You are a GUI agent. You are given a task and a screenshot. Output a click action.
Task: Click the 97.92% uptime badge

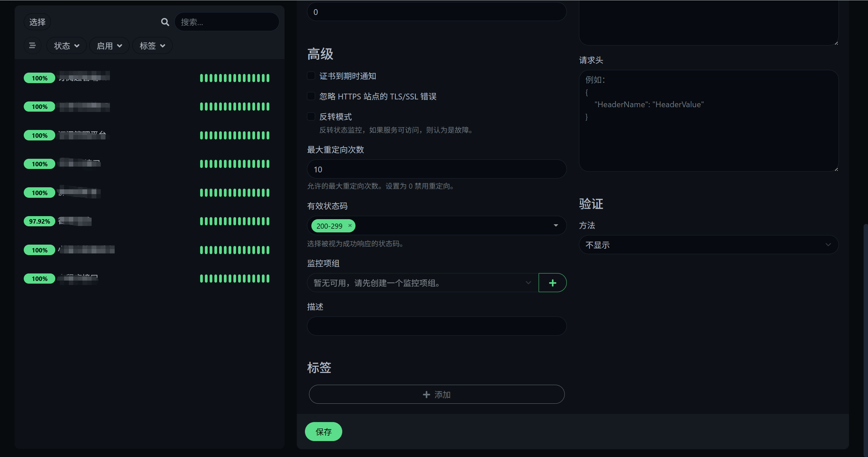coord(39,221)
